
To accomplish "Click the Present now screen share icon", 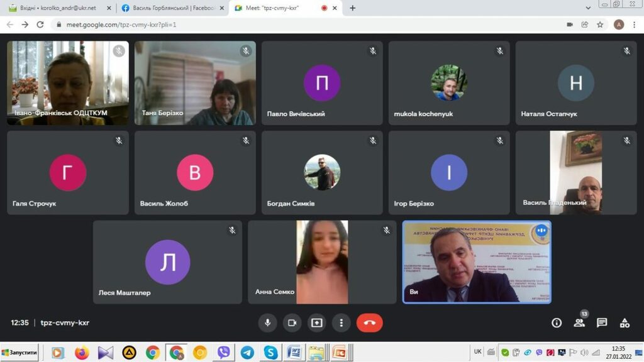I will pyautogui.click(x=316, y=322).
